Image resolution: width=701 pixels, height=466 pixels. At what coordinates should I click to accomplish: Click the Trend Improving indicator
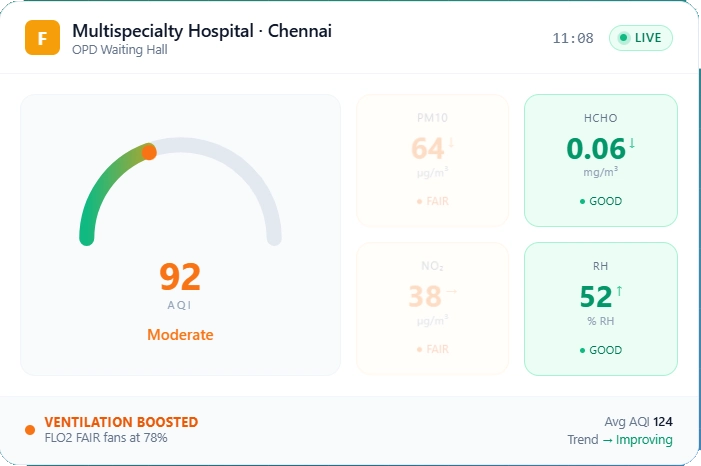click(620, 440)
